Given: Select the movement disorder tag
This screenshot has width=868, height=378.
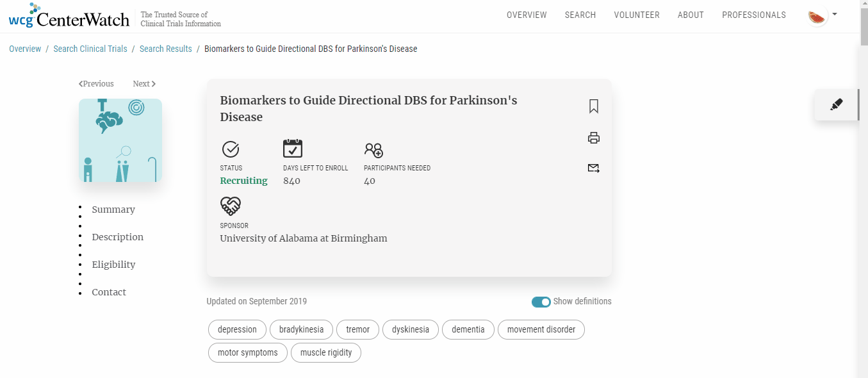Looking at the screenshot, I should (541, 330).
